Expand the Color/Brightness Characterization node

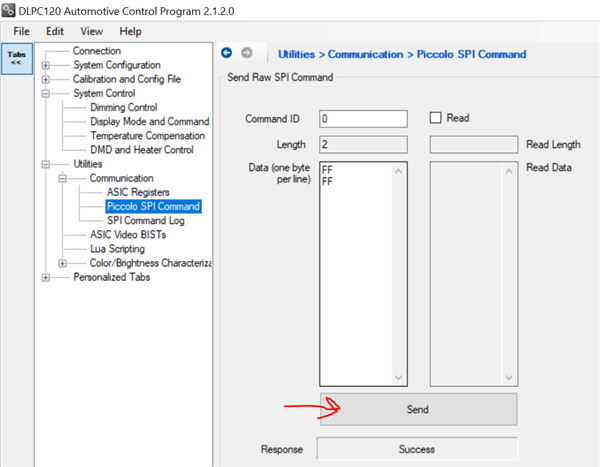coord(62,263)
